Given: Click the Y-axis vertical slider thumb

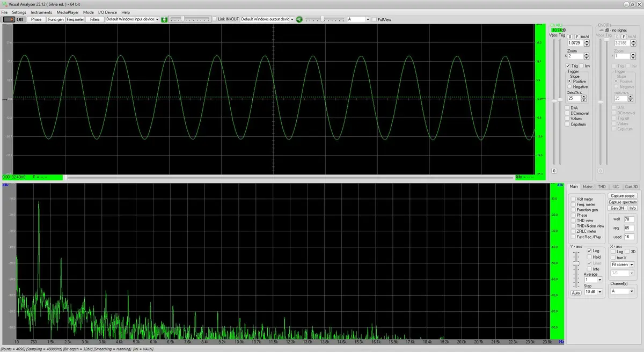Looking at the screenshot, I should 576,263.
